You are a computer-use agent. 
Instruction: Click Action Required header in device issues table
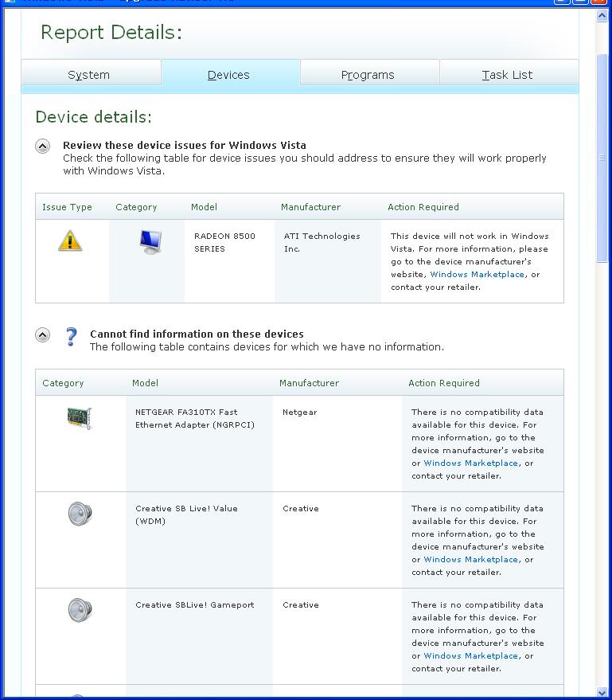click(423, 207)
